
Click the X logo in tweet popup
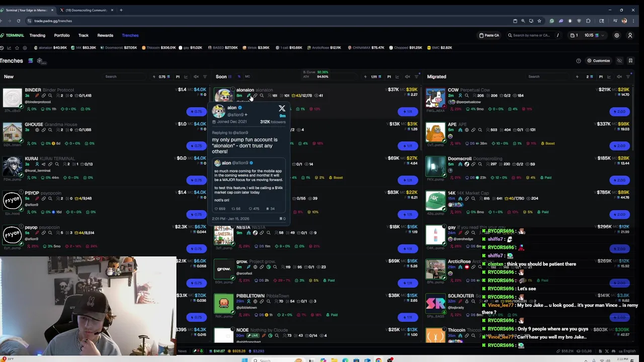click(282, 108)
